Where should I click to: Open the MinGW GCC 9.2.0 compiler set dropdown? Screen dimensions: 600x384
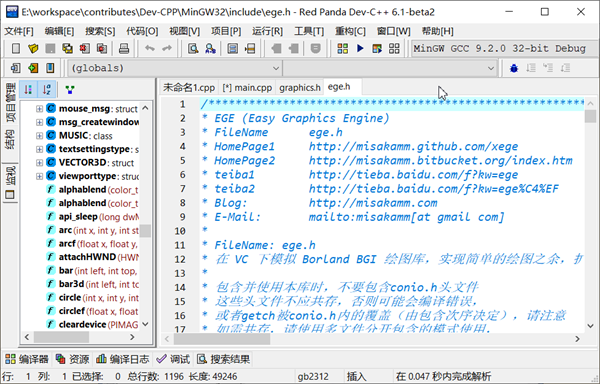coord(505,49)
